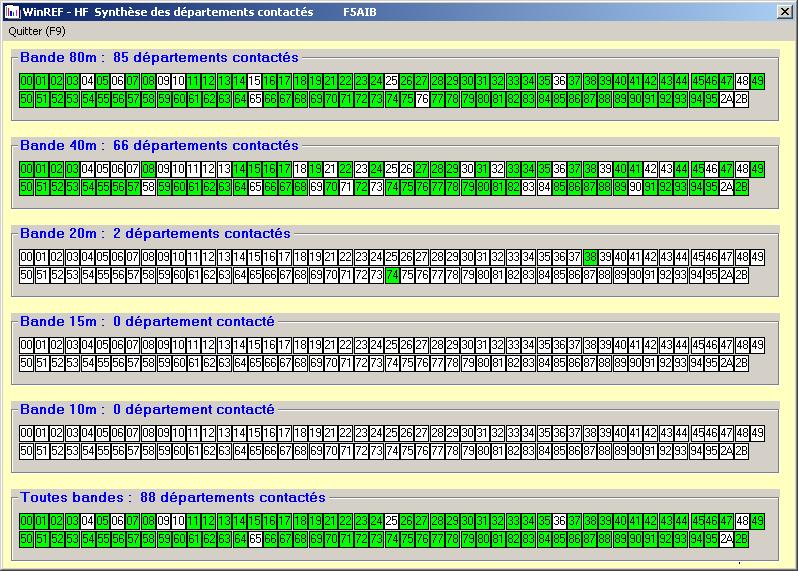This screenshot has height=571, width=798.
Task: Click department 49 cell in Bande 80m
Action: [757, 81]
